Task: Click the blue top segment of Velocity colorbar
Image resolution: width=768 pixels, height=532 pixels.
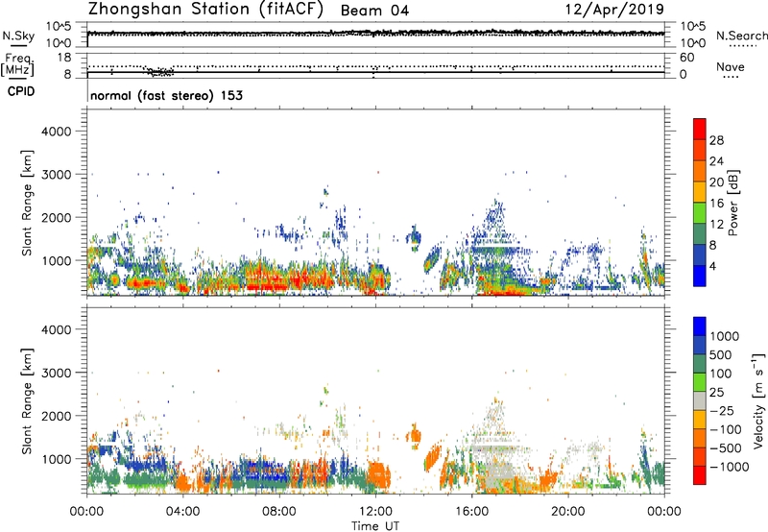Action: point(700,326)
